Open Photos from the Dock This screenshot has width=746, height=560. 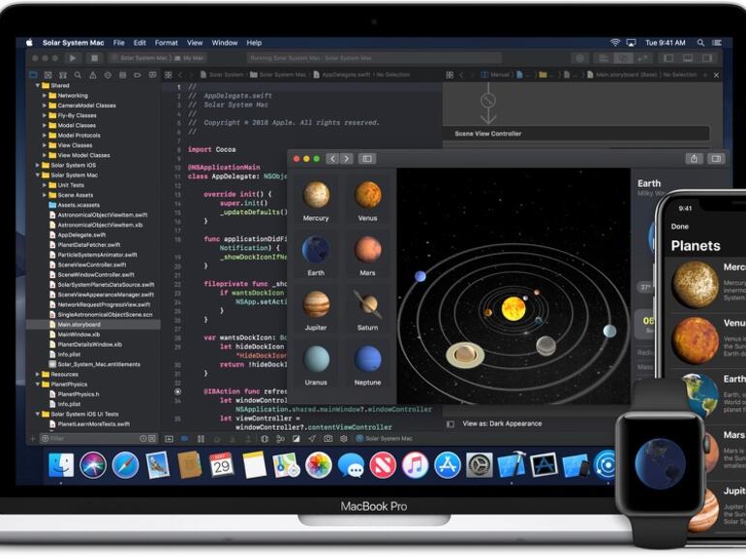point(319,465)
